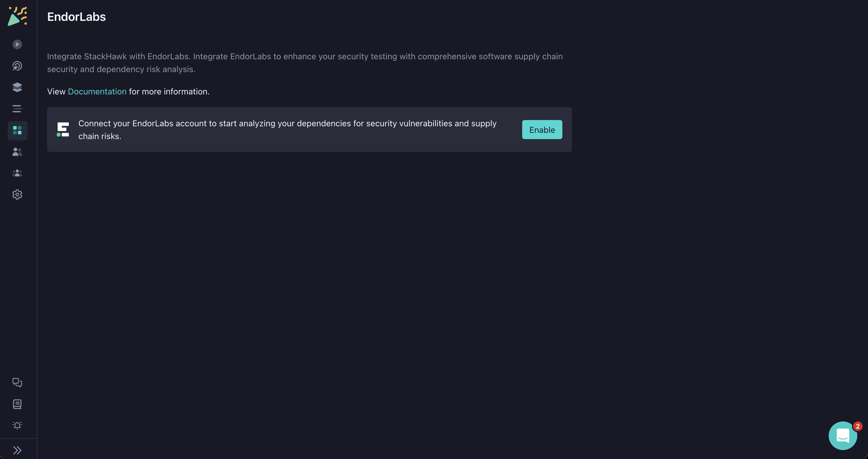The height and width of the screenshot is (459, 868).
Task: Click the EndorLabs logo in the integration card
Action: point(63,129)
